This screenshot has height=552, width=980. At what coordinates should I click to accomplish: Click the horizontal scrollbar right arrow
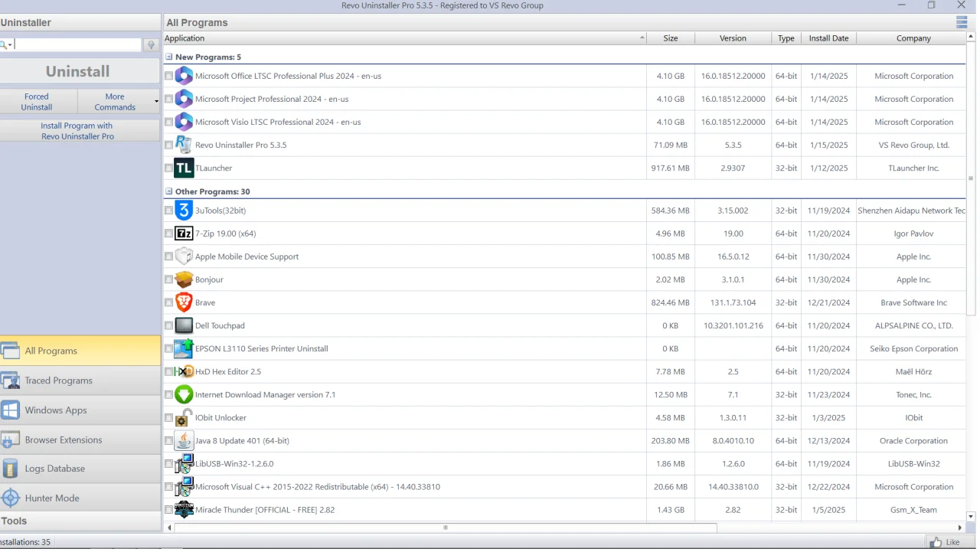point(960,528)
